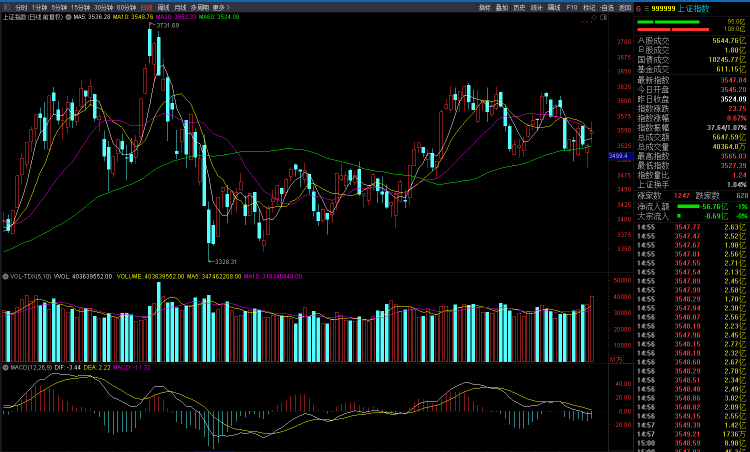Click the red G icon beside 999999
Viewport: 750px width, 452px height.
pyautogui.click(x=639, y=9)
